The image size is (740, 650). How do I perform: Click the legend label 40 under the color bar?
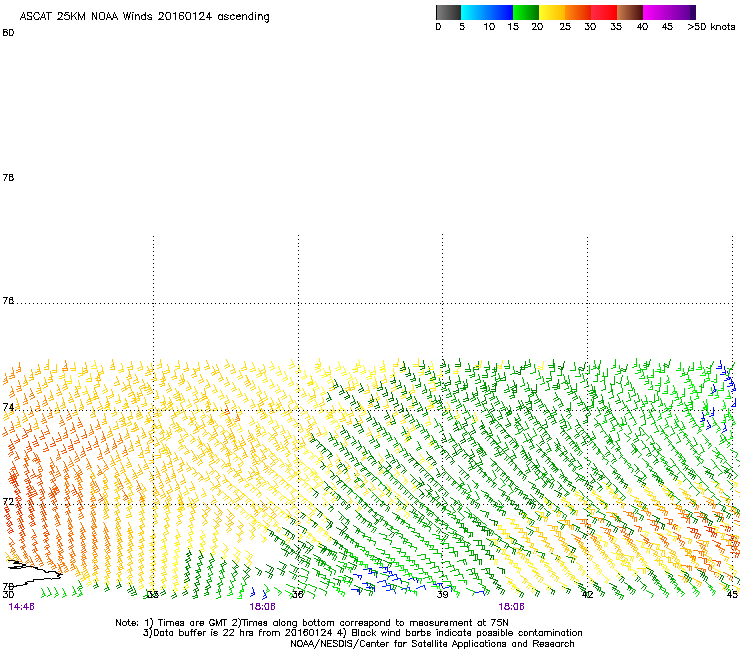point(642,27)
